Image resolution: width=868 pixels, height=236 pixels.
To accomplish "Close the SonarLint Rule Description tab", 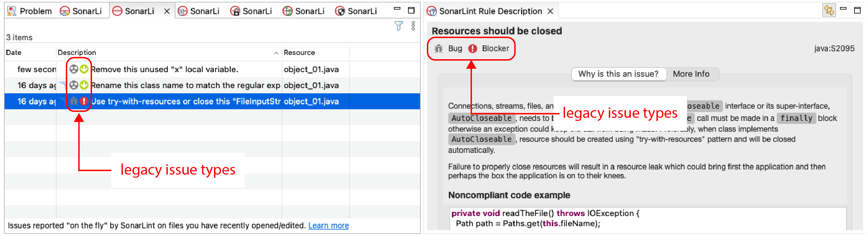I will coord(550,11).
